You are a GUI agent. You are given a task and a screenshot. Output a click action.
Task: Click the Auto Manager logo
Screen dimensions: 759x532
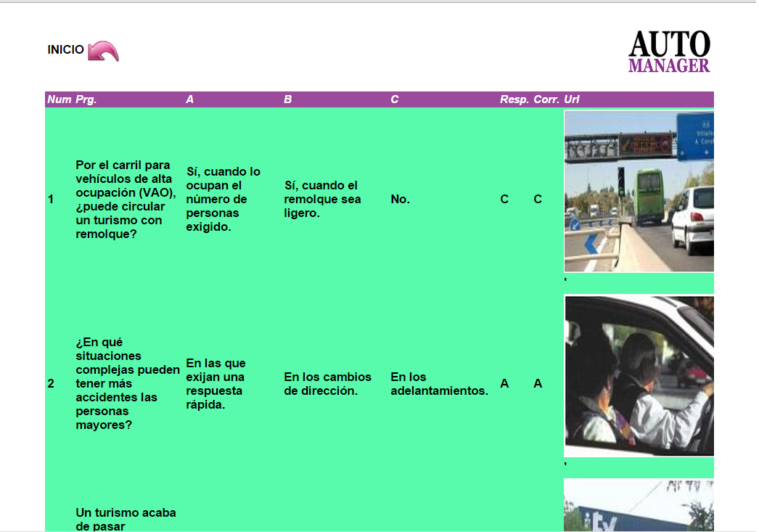[669, 52]
